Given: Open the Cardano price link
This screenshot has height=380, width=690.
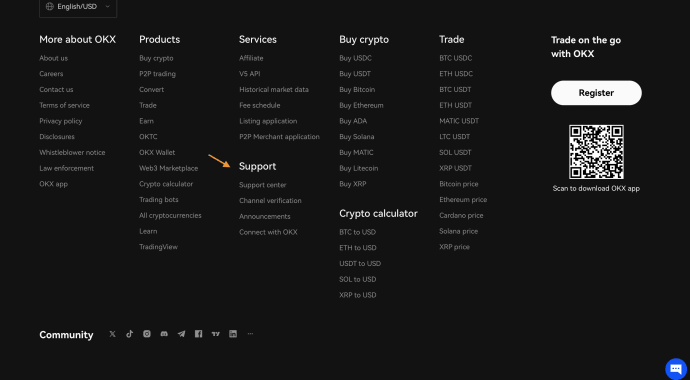Looking at the screenshot, I should [x=461, y=216].
